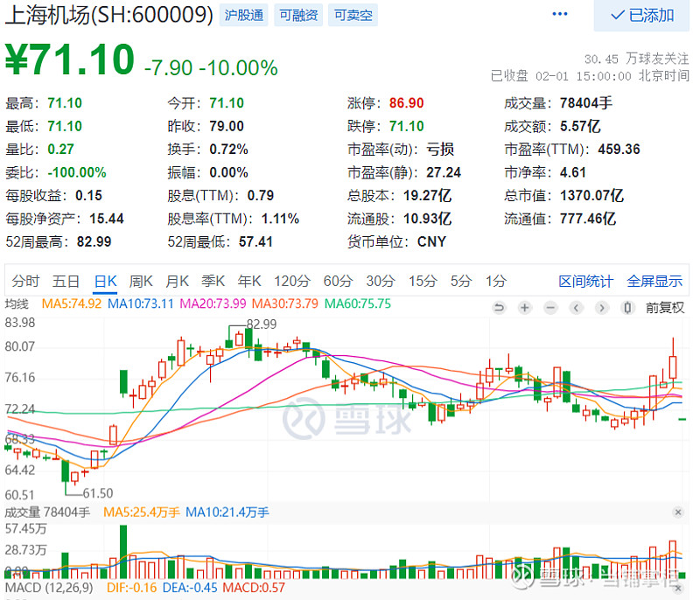Switch to the 分时 chart tab
The height and width of the screenshot is (600, 700).
[x=26, y=281]
